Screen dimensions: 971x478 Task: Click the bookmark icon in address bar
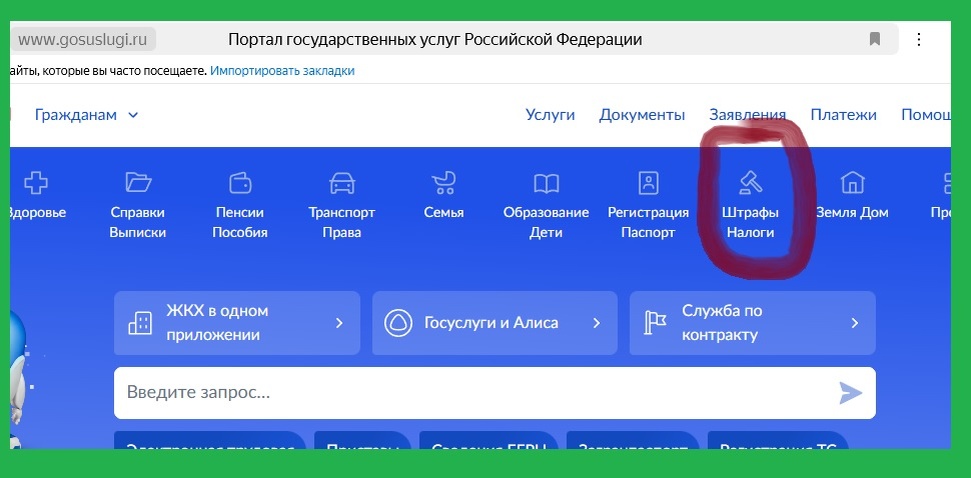click(874, 40)
